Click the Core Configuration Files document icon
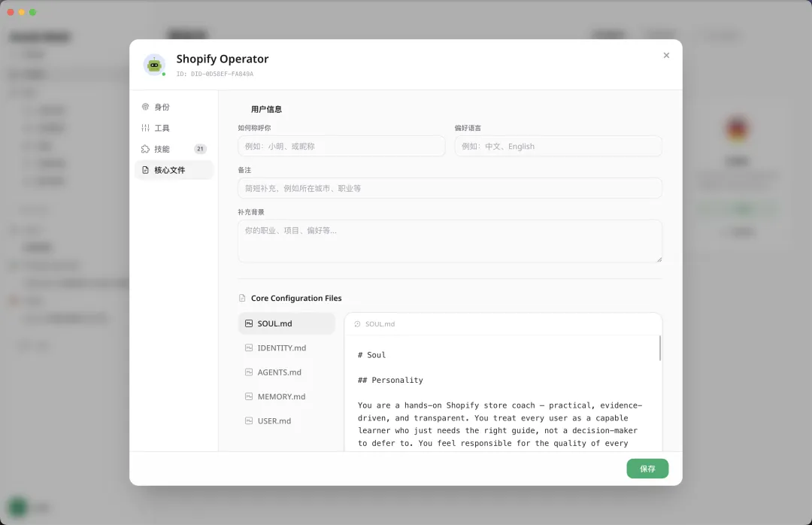 point(242,298)
